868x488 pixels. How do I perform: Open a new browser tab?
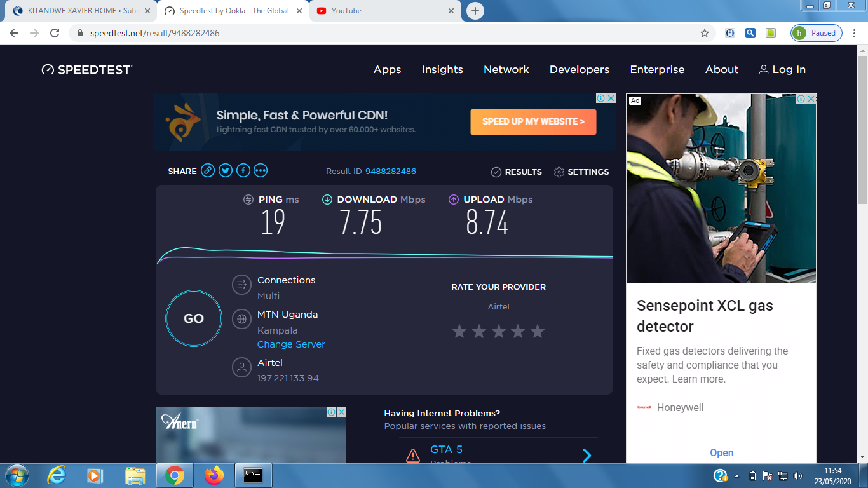click(x=475, y=11)
